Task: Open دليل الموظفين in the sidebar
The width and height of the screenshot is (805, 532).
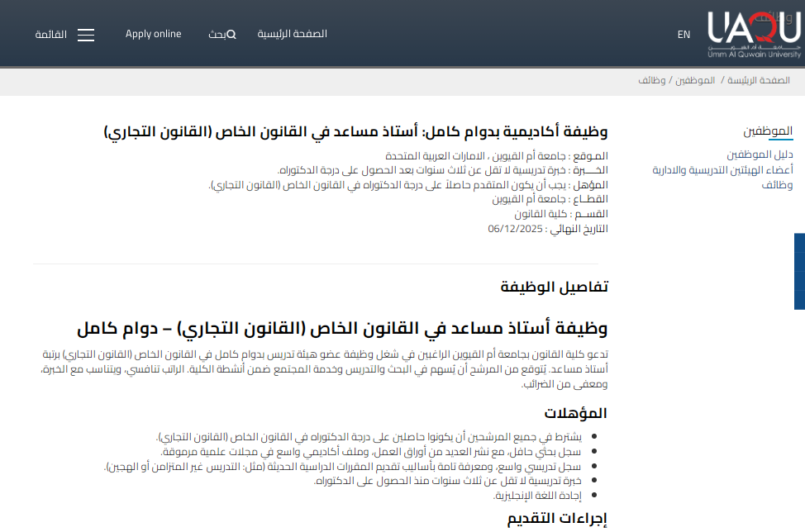Action: click(760, 154)
